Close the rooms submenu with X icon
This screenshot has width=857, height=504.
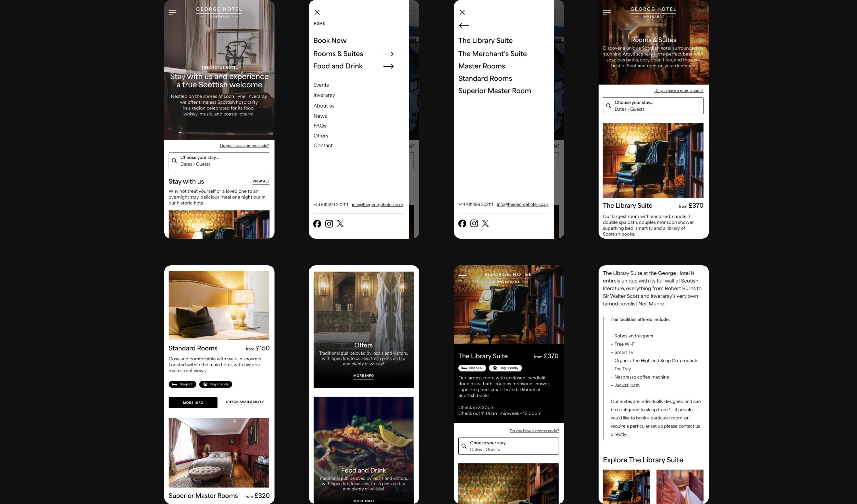pos(462,12)
